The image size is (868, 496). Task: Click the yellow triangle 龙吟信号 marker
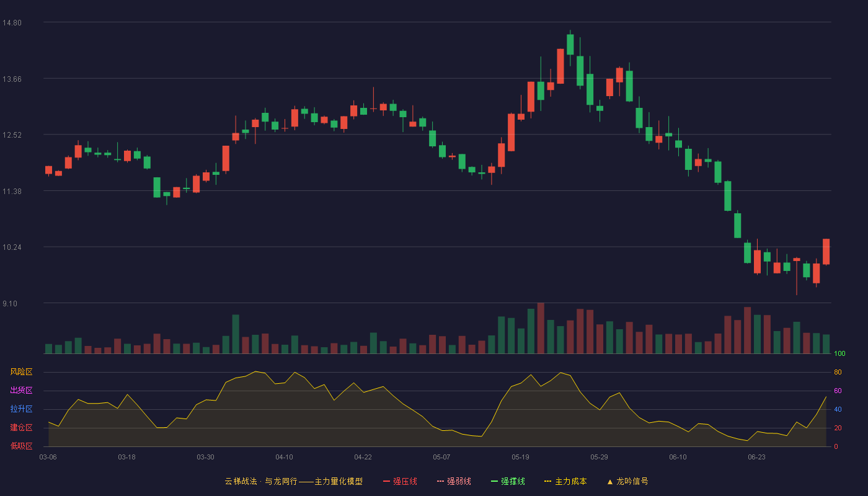point(609,481)
